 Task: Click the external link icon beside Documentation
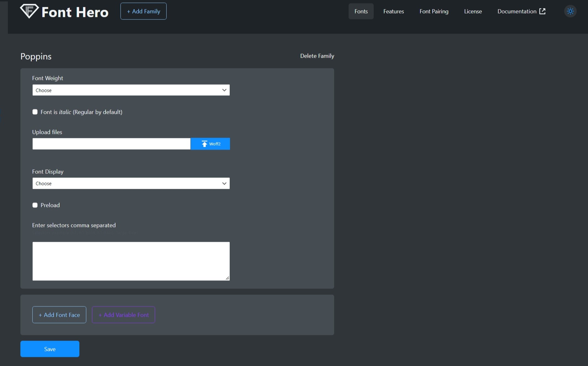click(543, 11)
